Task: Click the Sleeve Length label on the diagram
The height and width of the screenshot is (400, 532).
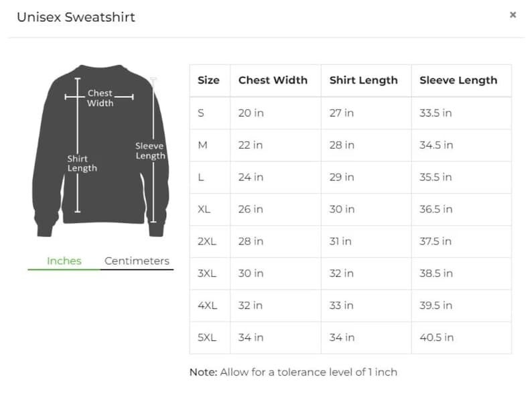Action: (x=149, y=151)
